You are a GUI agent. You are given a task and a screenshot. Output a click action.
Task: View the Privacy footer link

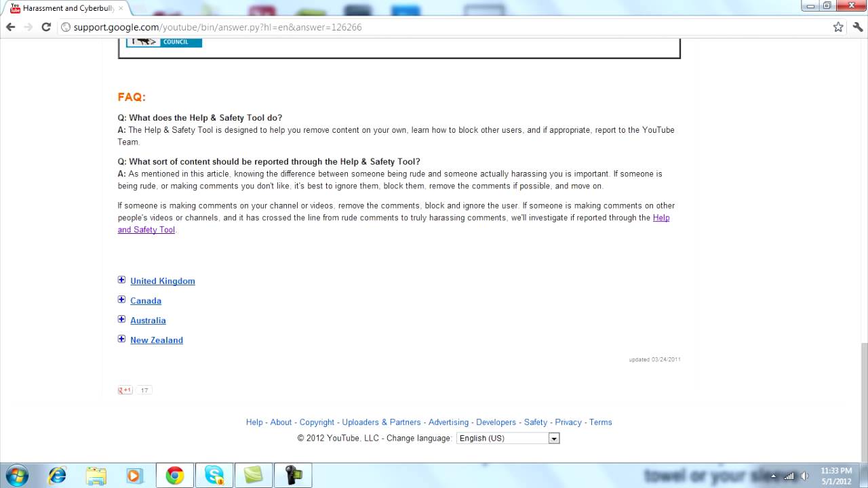pyautogui.click(x=568, y=422)
